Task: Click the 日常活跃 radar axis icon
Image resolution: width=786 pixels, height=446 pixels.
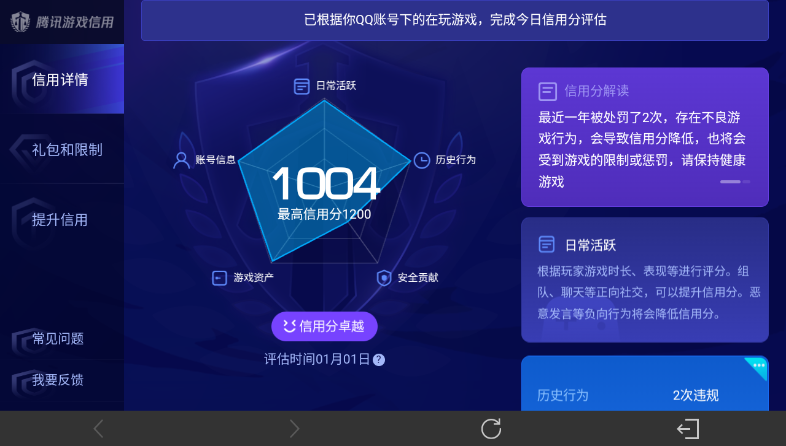Action: click(301, 86)
